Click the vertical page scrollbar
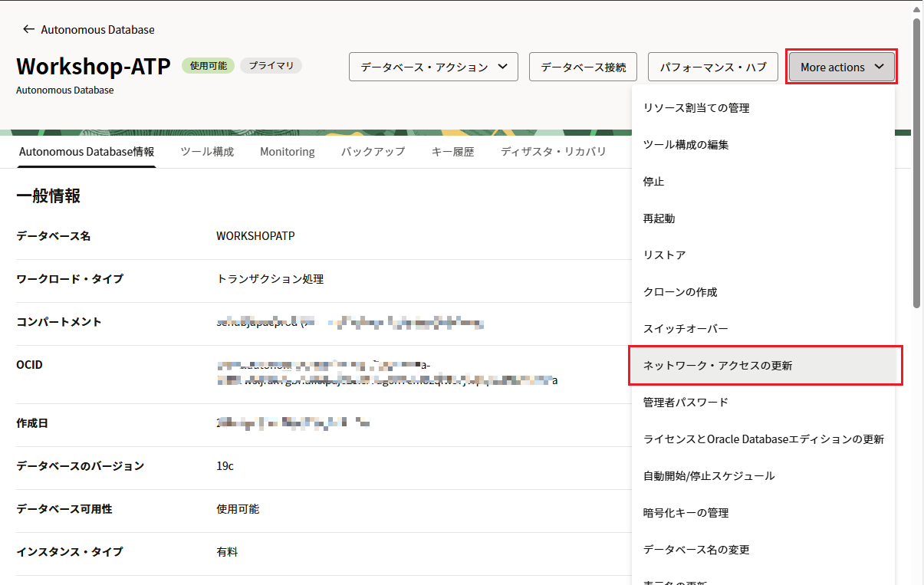 pyautogui.click(x=916, y=161)
